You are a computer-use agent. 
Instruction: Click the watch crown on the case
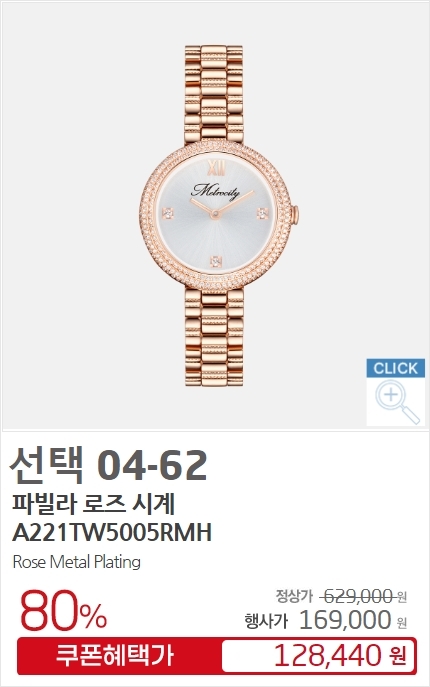(296, 214)
